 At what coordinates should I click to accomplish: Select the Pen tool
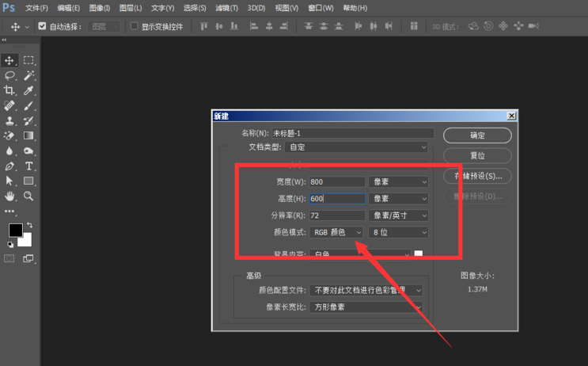coord(9,166)
